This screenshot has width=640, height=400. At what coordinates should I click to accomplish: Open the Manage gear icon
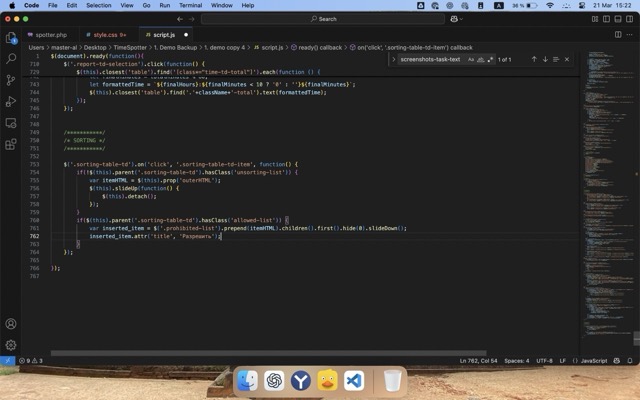pyautogui.click(x=11, y=345)
